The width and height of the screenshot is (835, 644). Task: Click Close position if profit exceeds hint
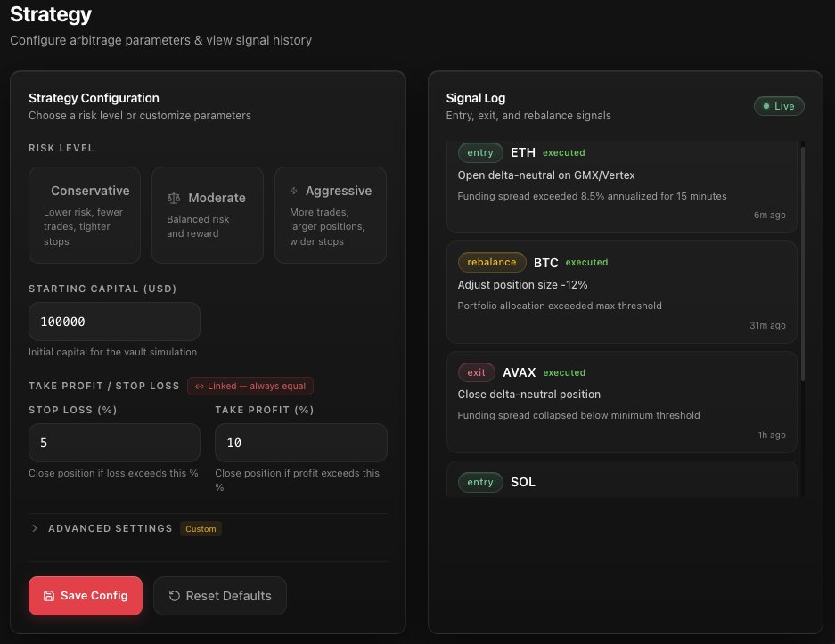pyautogui.click(x=297, y=480)
